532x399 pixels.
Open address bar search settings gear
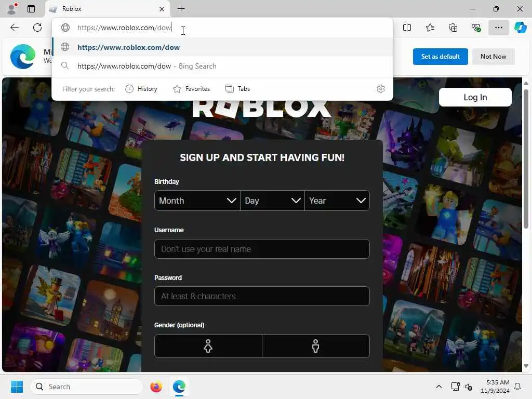coord(381,89)
